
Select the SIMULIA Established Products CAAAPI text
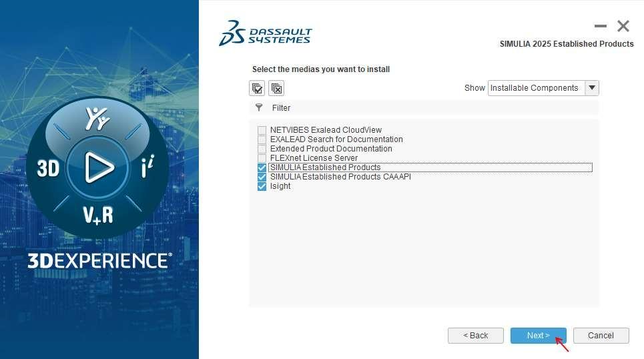click(340, 177)
